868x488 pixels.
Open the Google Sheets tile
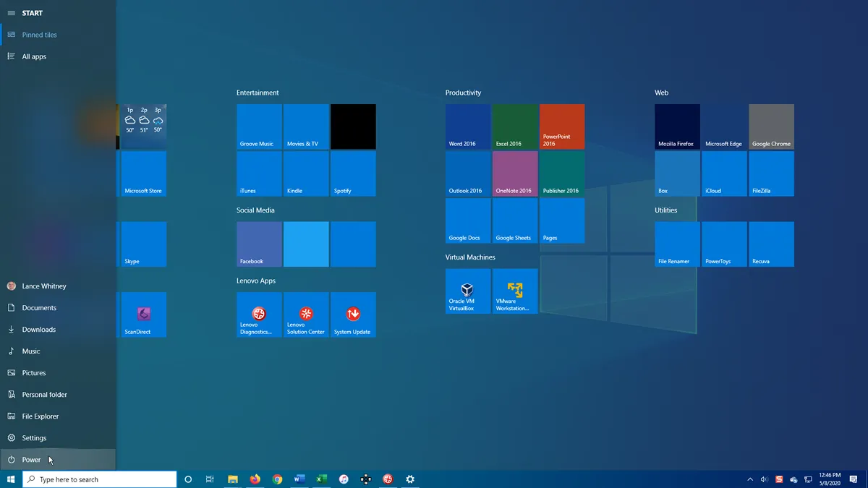[x=515, y=221]
